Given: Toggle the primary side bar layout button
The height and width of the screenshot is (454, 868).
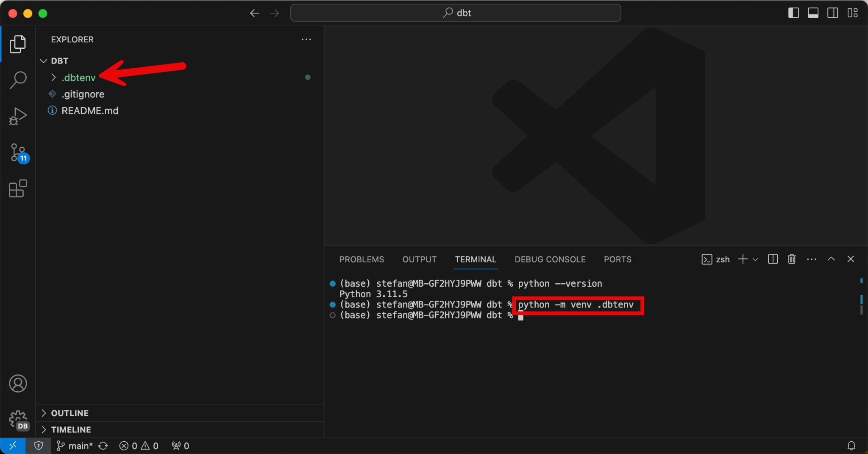Looking at the screenshot, I should coord(793,13).
